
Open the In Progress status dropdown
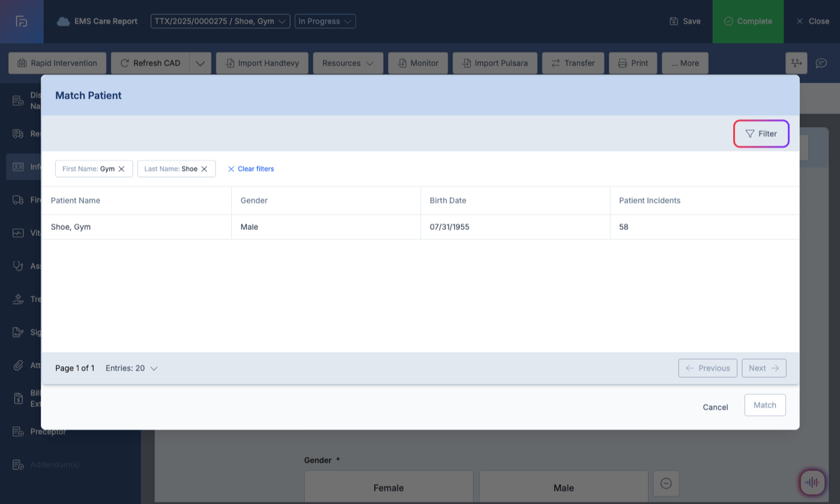coord(325,21)
